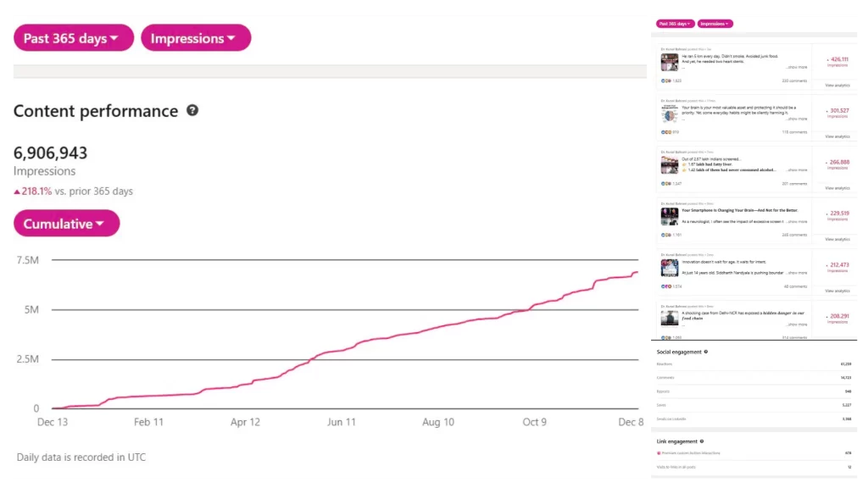The width and height of the screenshot is (868, 488).
Task: Open the 220 comments link
Action: (794, 80)
